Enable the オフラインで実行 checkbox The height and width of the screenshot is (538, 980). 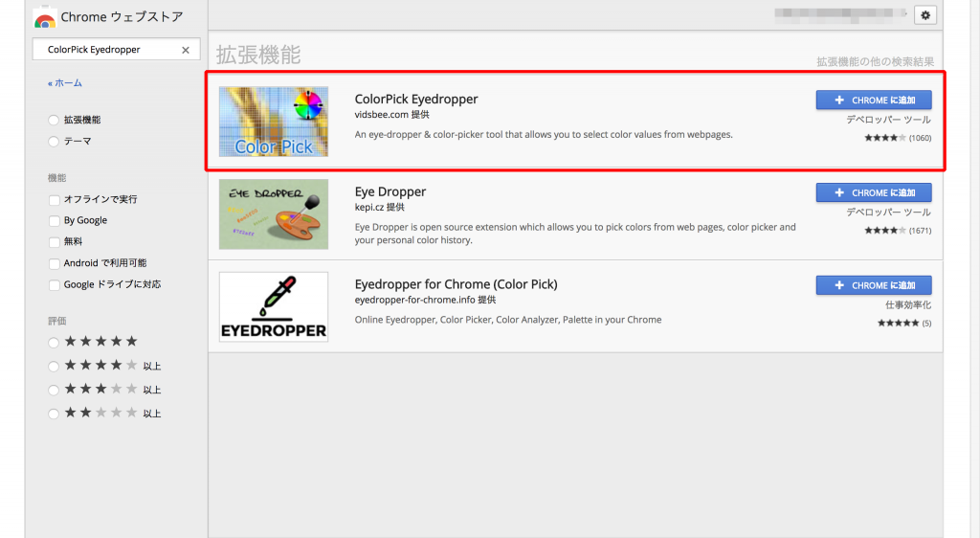point(55,200)
